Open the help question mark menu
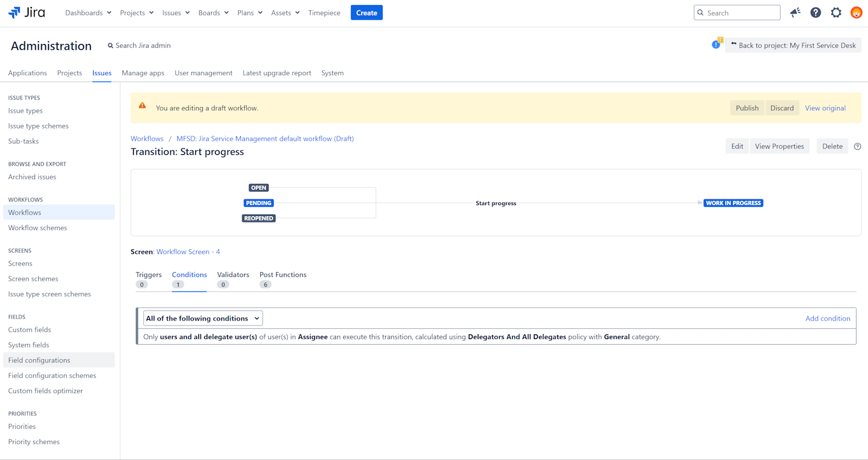This screenshot has width=868, height=460. coord(815,13)
